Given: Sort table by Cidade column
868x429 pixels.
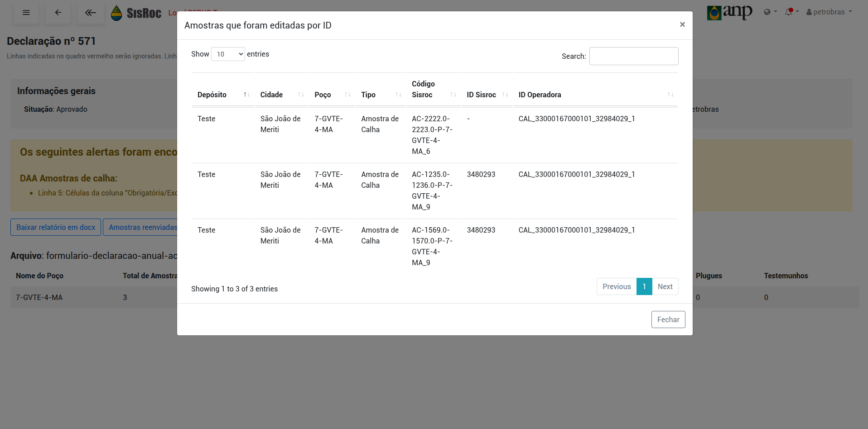Looking at the screenshot, I should click(281, 95).
